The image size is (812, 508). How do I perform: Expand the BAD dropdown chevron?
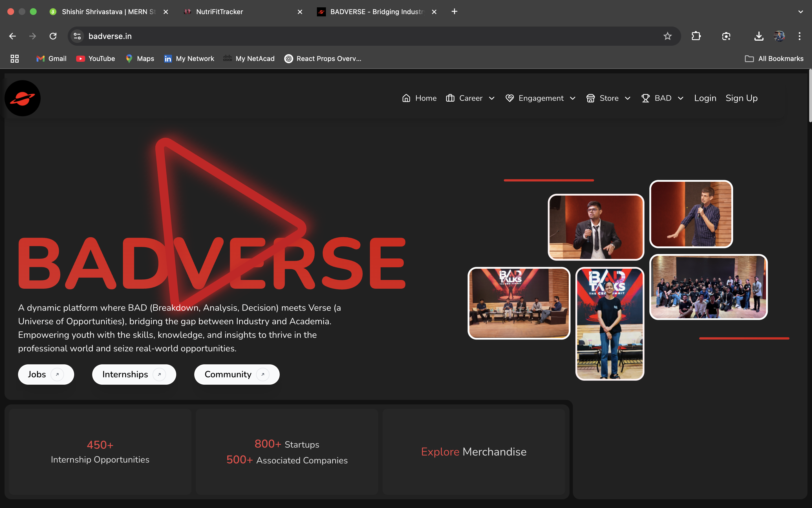point(680,98)
